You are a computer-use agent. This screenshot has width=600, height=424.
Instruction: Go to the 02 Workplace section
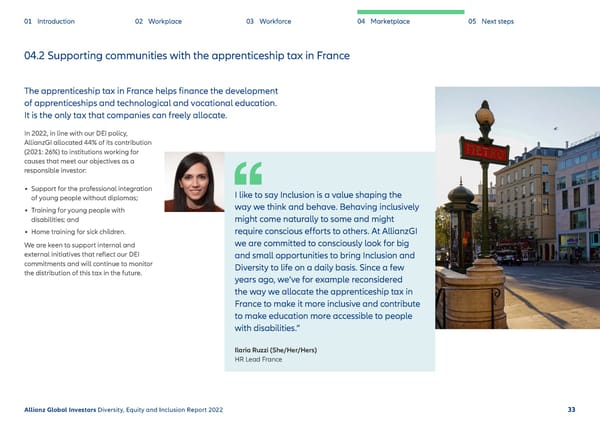(x=158, y=21)
